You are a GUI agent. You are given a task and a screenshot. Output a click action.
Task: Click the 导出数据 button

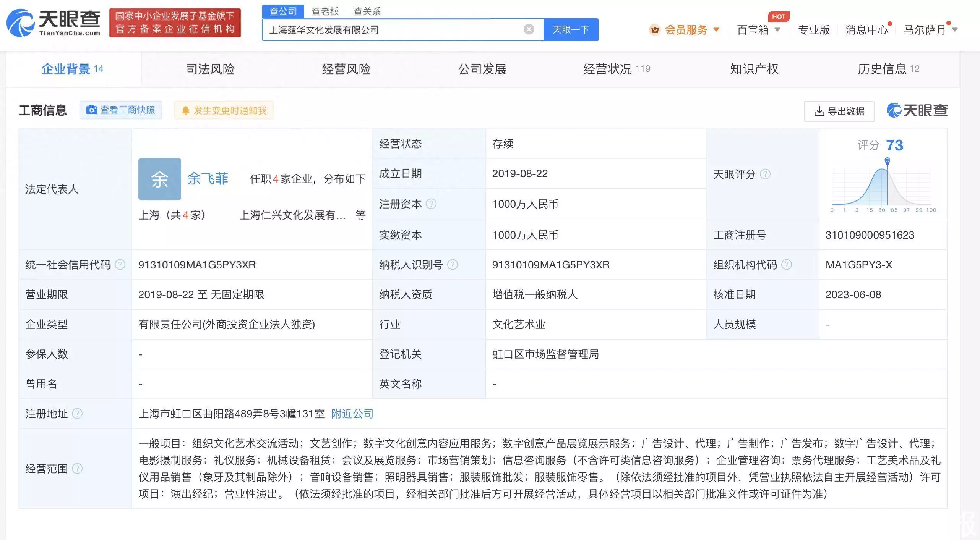tap(839, 111)
